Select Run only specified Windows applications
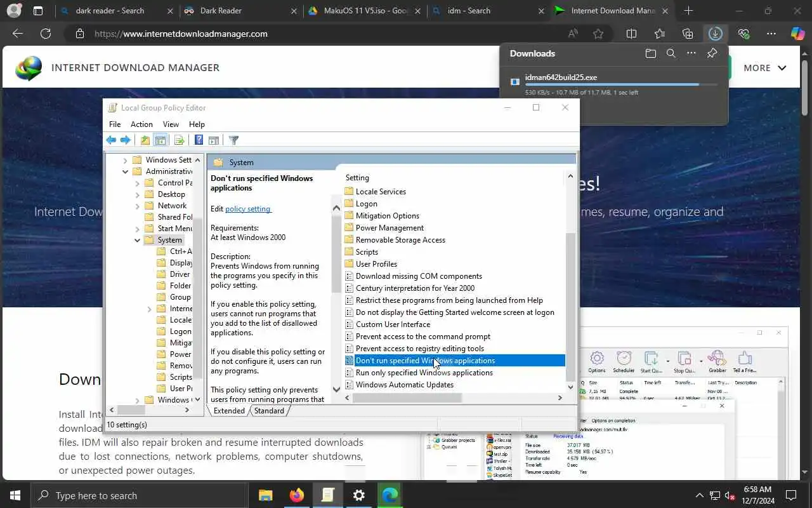This screenshot has width=812, height=508. [424, 373]
